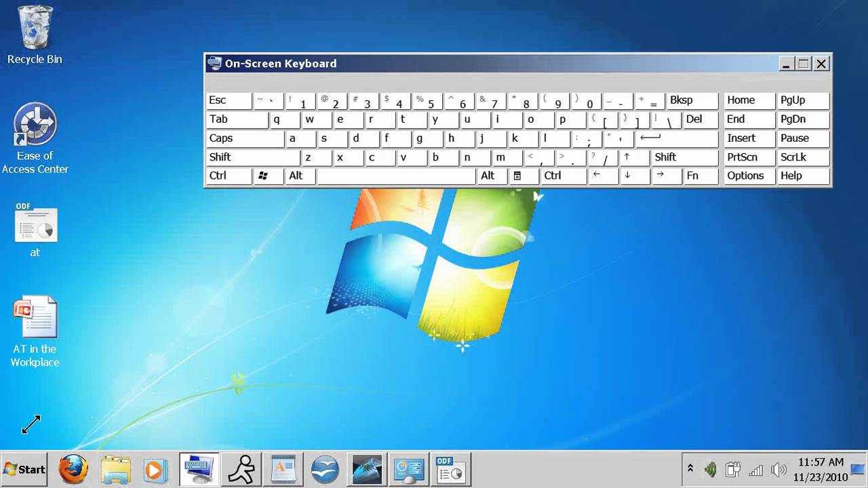Click the Del key
This screenshot has height=488, width=868.
[x=701, y=119]
